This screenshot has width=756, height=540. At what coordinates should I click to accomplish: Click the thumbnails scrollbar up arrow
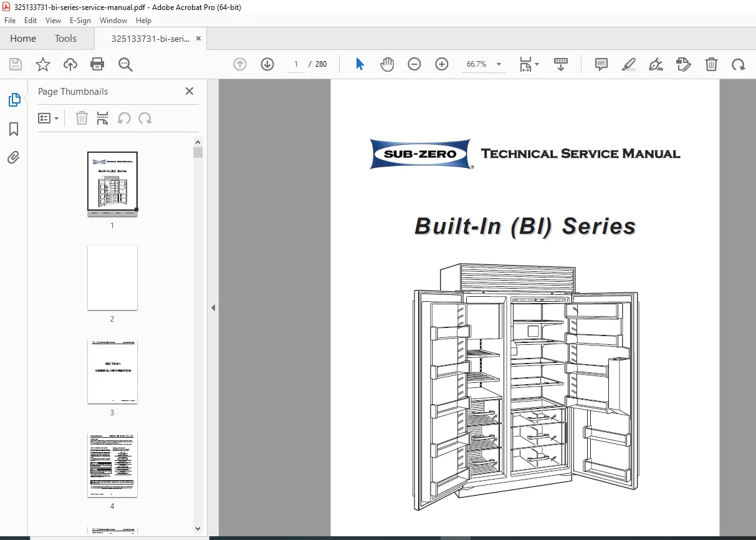pos(198,142)
